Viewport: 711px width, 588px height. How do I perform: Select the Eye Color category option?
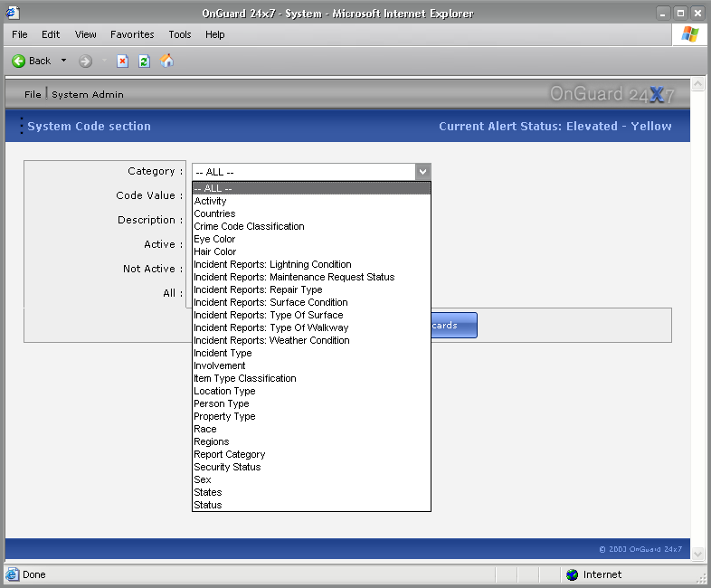214,239
